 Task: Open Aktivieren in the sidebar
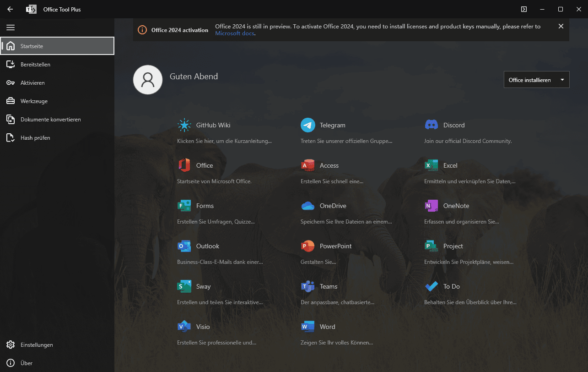(57, 82)
